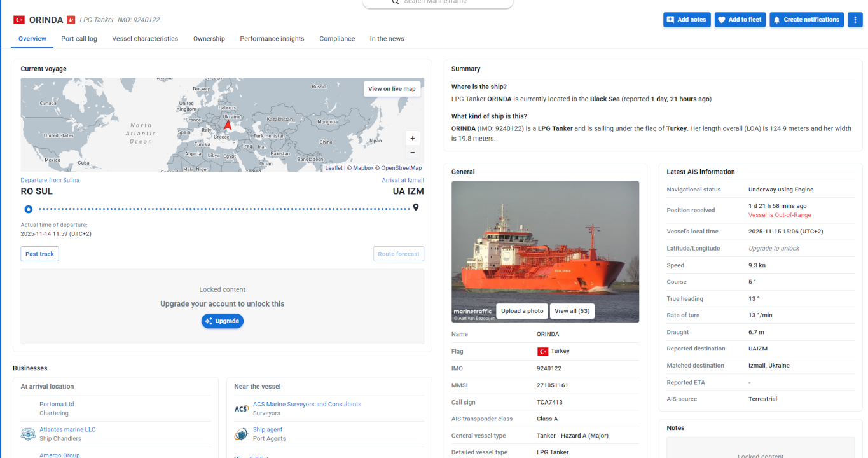Select the Performance insights tab
The width and height of the screenshot is (868, 458).
coord(272,39)
